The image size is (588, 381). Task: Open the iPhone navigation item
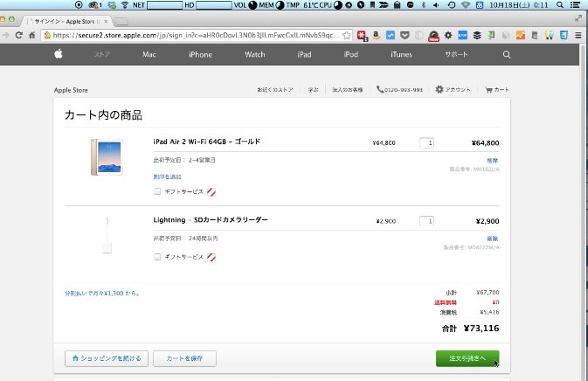(200, 55)
